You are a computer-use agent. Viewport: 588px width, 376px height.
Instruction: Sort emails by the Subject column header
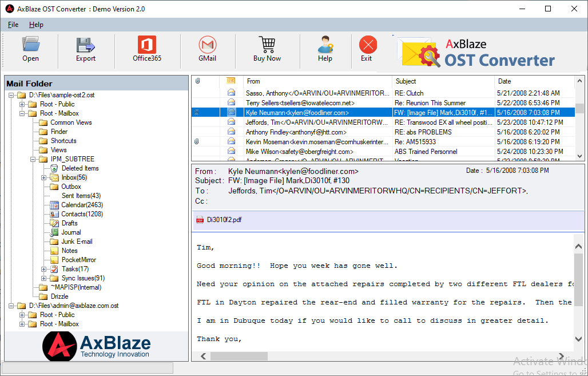point(444,81)
